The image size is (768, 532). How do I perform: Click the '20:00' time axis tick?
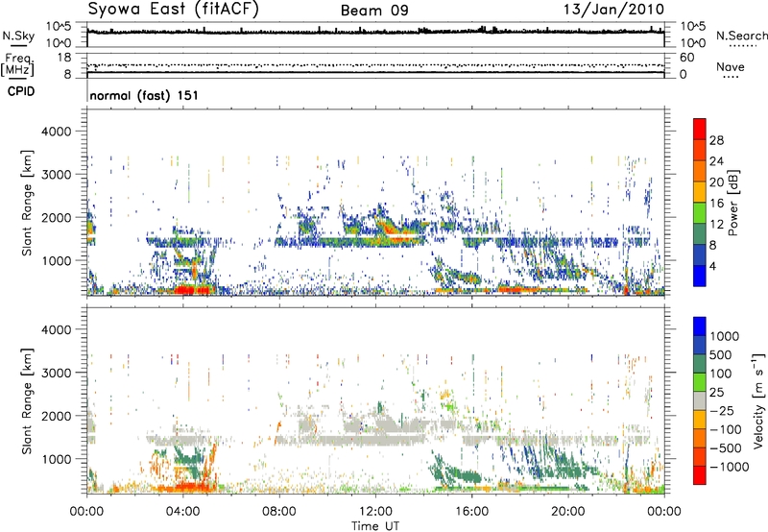point(567,512)
